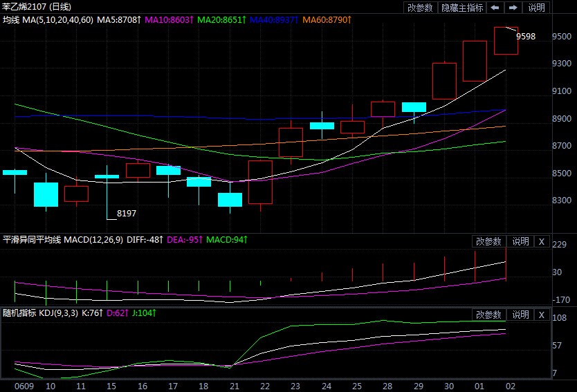This screenshot has height=392, width=577.
Task: Click 说明 in the MACD panel
Action: pos(520,241)
